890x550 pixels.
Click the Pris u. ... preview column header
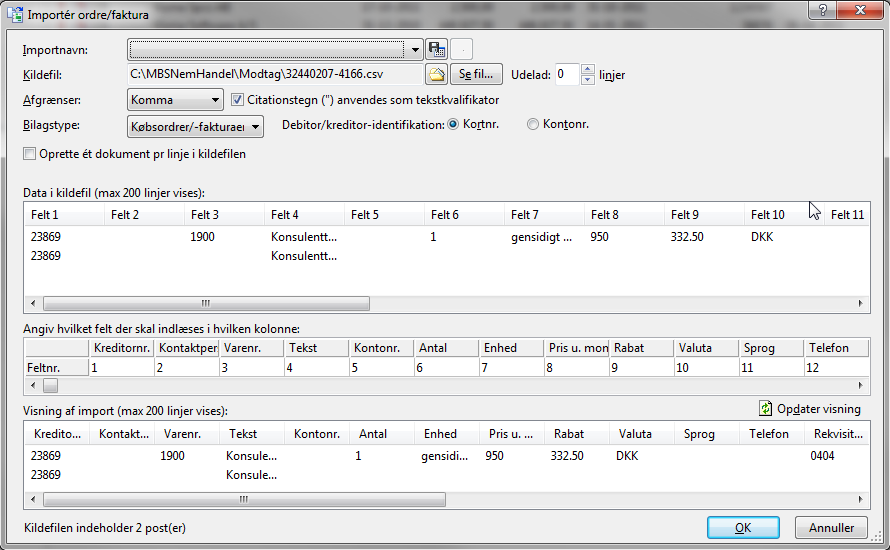512,434
